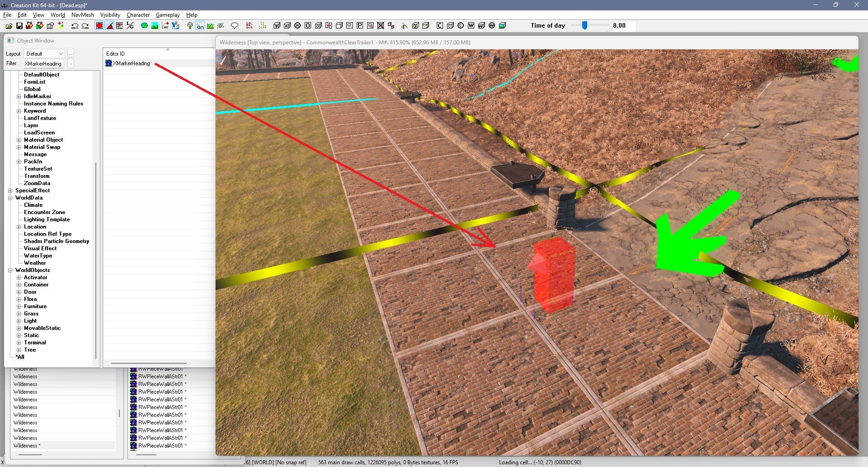Select XMarkerHeading in the Editor ID list
868x467 pixels.
coord(132,63)
